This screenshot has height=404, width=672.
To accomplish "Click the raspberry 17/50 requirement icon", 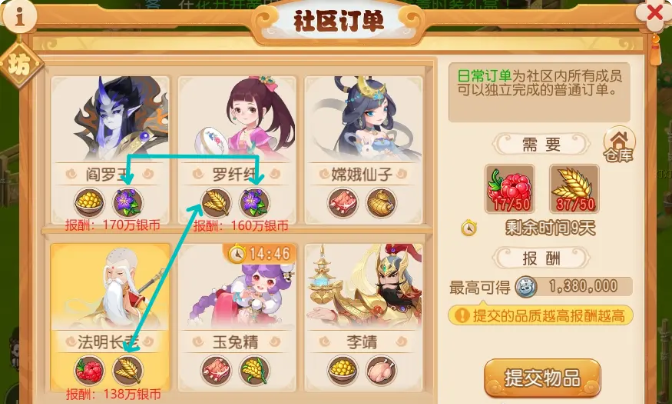I will 510,189.
